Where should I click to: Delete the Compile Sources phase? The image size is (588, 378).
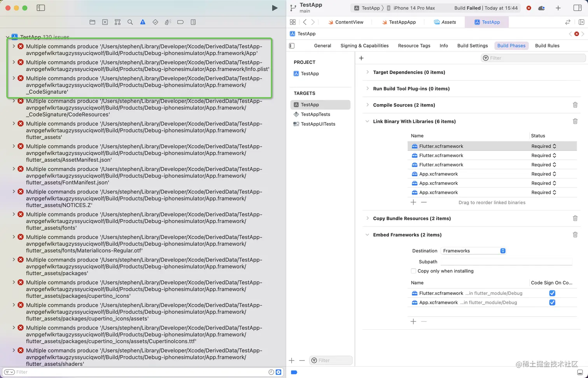pos(575,105)
